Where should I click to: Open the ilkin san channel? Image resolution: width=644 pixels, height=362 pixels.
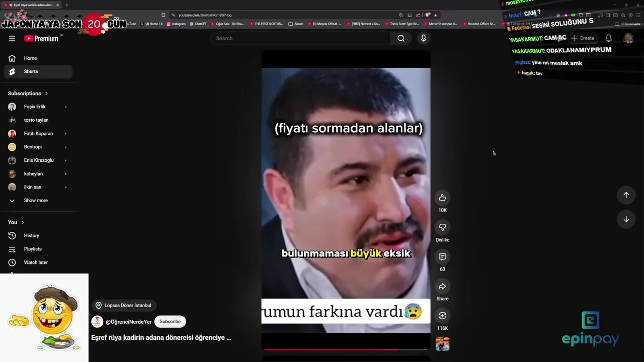[x=38, y=187]
